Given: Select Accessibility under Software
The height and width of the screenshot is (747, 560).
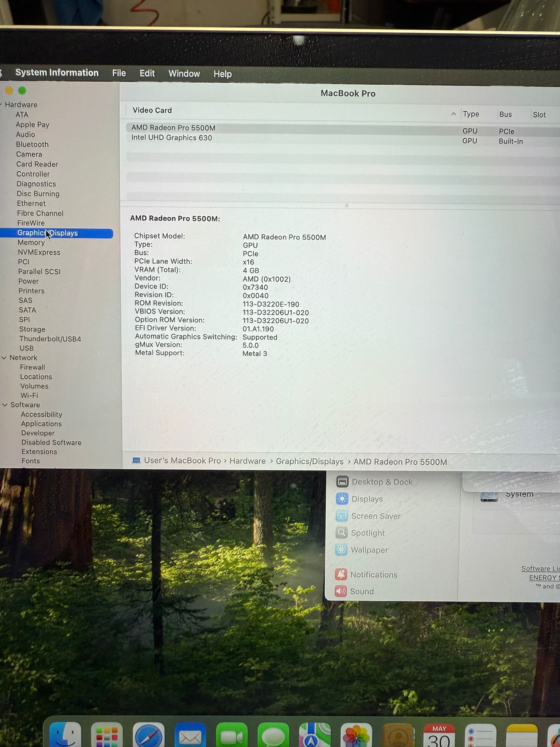Looking at the screenshot, I should pos(42,414).
